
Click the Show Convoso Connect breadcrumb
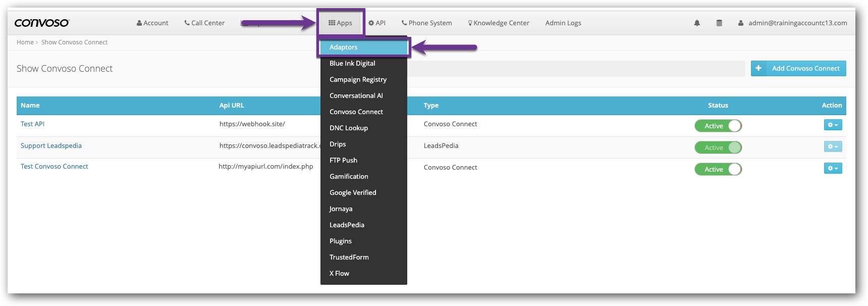pyautogui.click(x=74, y=42)
